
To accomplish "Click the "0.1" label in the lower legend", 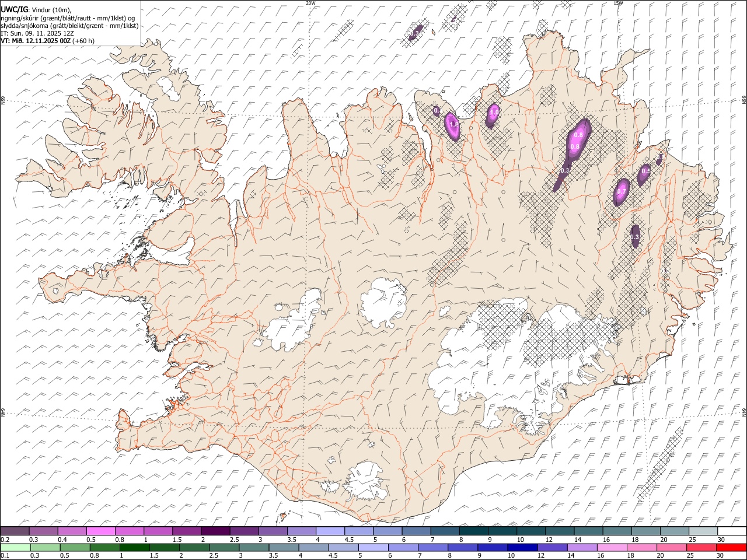I will 5,555.
